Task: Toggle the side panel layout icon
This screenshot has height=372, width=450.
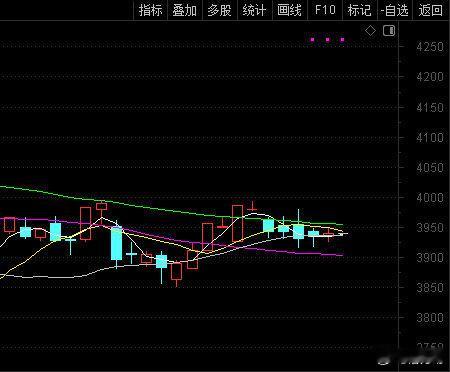Action: [x=389, y=31]
